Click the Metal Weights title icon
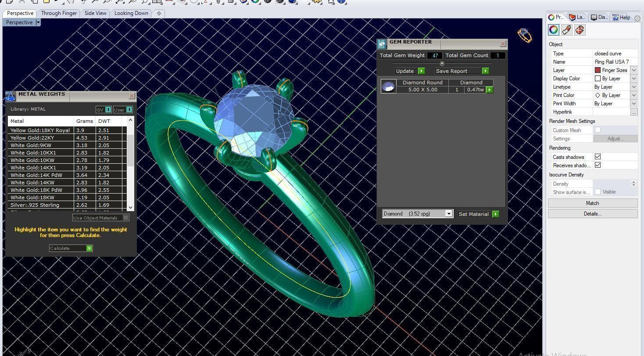This screenshot has height=356, width=644. point(11,96)
